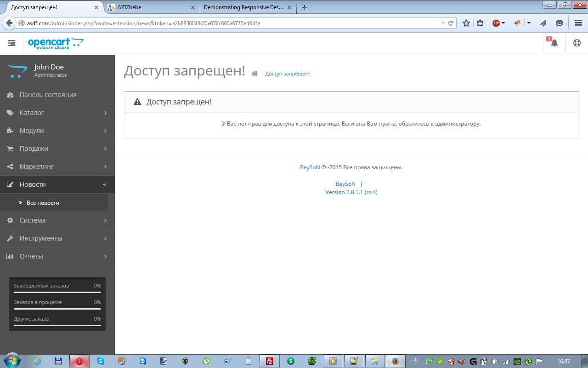The image size is (588, 368).
Task: Click the home breadcrumb icon
Action: pyautogui.click(x=254, y=74)
